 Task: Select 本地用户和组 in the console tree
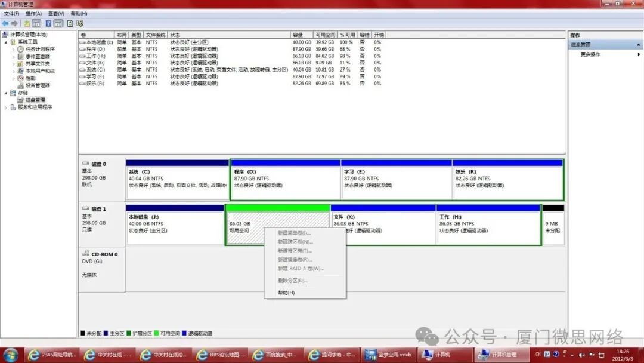(x=41, y=70)
